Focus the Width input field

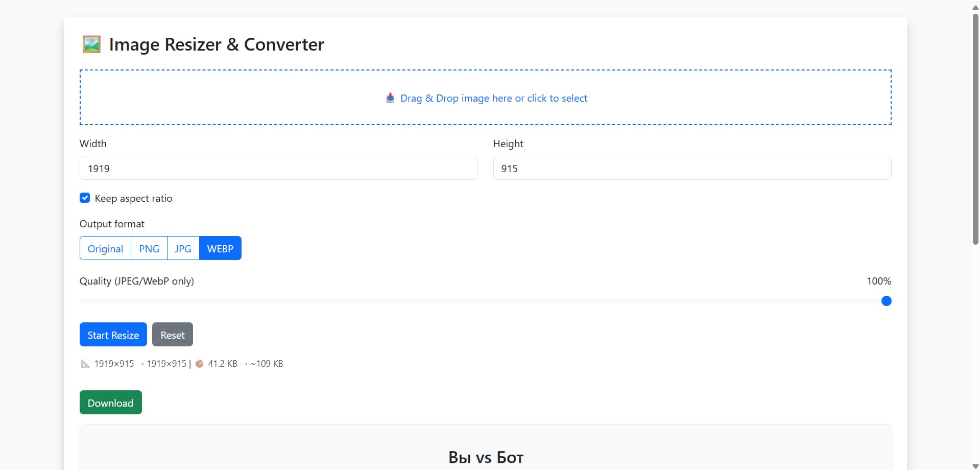click(278, 169)
